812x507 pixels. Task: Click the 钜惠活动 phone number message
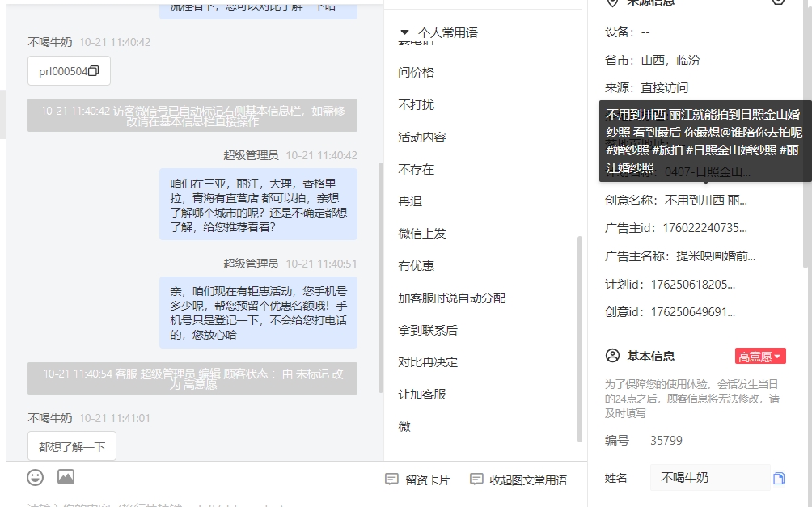[259, 313]
